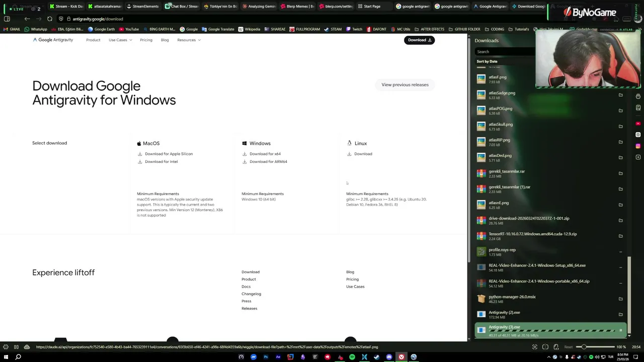
Task: Open After Effects from the taskbar
Action: (x=278, y=357)
